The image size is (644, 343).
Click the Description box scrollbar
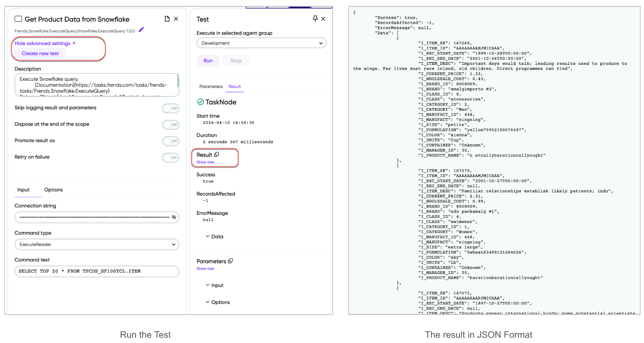click(178, 80)
